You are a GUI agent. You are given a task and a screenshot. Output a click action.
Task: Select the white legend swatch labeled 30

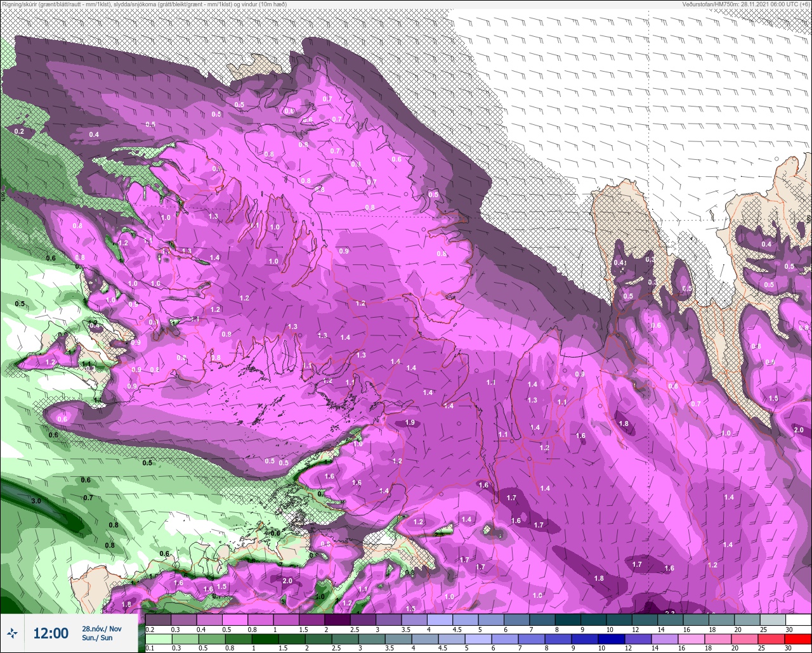[798, 619]
